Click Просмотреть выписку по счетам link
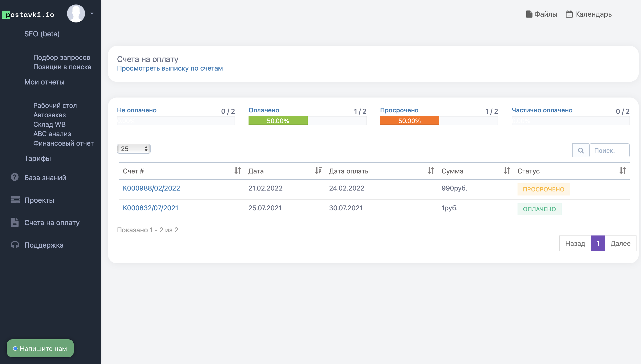This screenshot has height=364, width=641. [170, 68]
